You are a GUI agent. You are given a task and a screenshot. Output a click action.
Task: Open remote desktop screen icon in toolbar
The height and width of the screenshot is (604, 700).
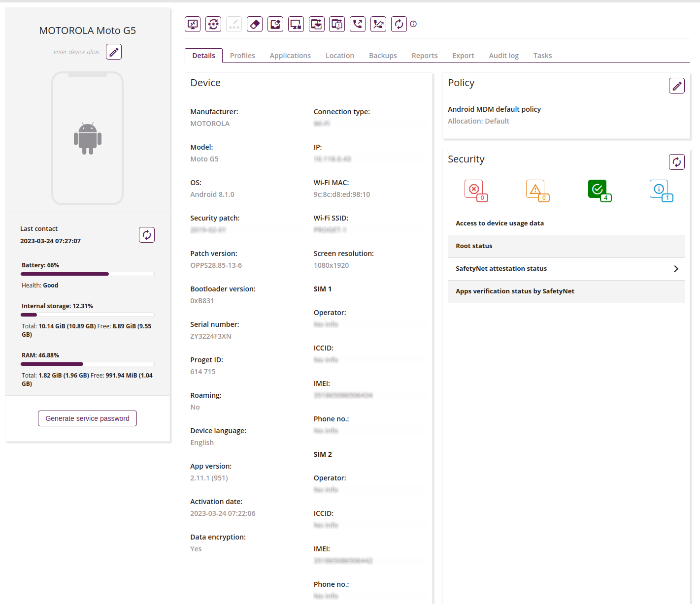[x=193, y=24]
